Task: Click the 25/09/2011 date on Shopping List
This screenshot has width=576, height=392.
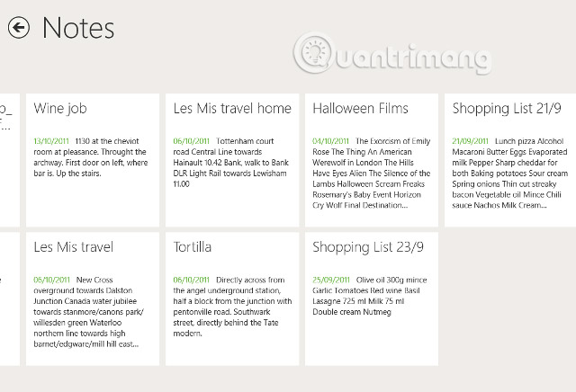Action: [x=330, y=280]
